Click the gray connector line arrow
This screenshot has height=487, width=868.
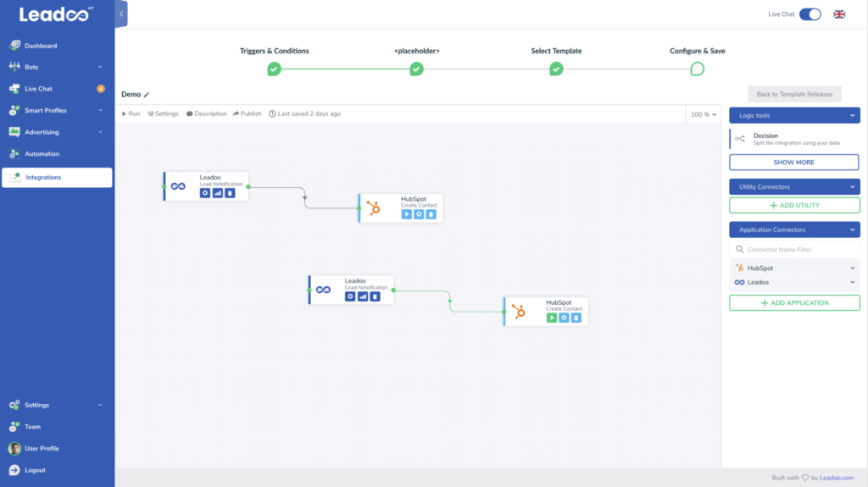304,197
